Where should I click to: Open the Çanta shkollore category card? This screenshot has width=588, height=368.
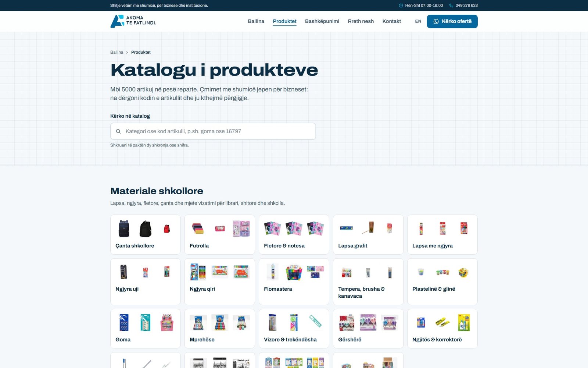146,234
